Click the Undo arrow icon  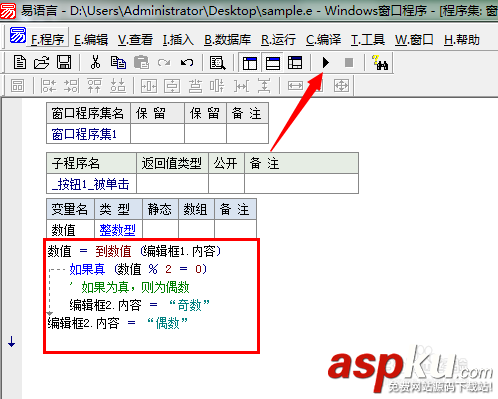pos(187,62)
